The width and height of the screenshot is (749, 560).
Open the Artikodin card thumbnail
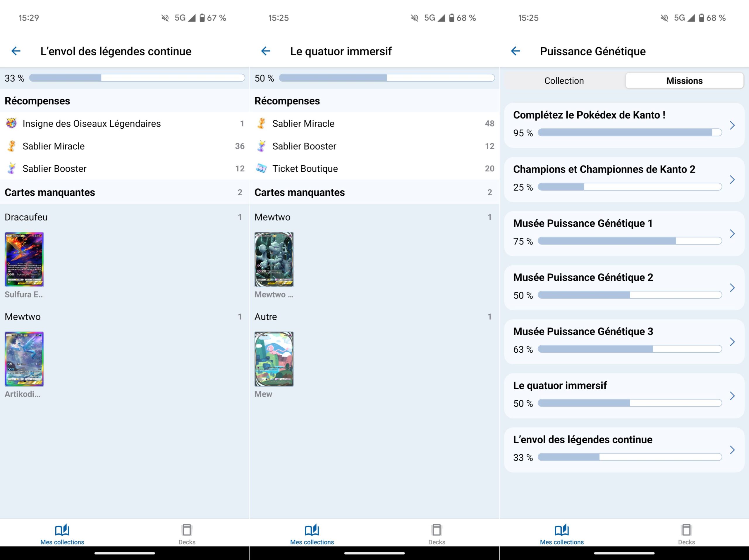24,359
